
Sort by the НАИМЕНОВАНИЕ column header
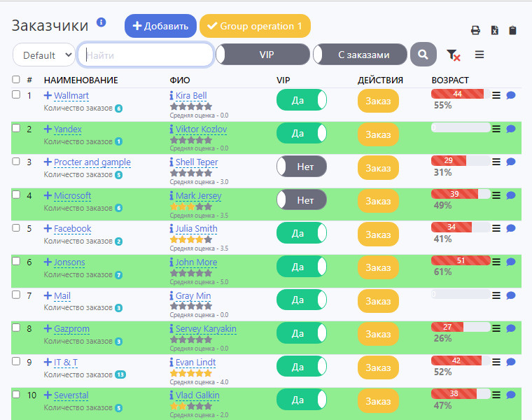80,80
